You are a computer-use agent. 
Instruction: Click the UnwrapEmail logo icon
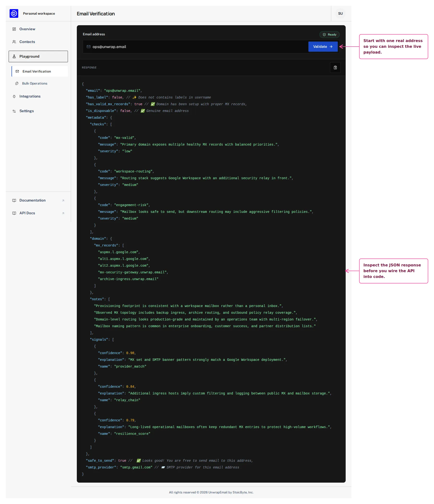14,13
